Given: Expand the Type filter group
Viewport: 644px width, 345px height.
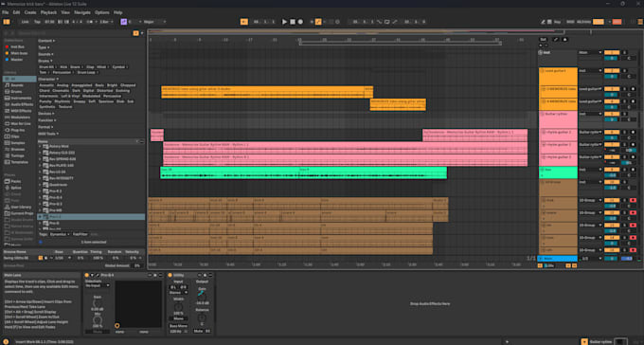Looking at the screenshot, I should (x=44, y=47).
